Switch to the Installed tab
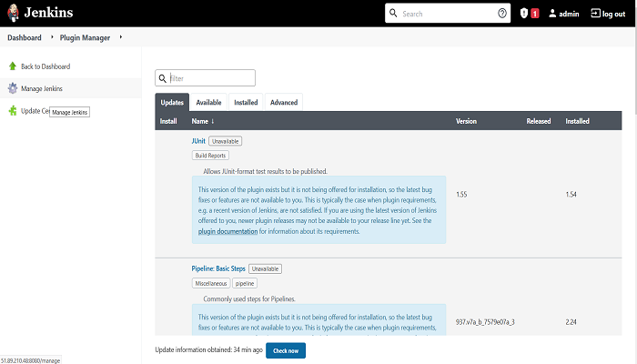Screen dimensions: 637x364 (x=246, y=102)
